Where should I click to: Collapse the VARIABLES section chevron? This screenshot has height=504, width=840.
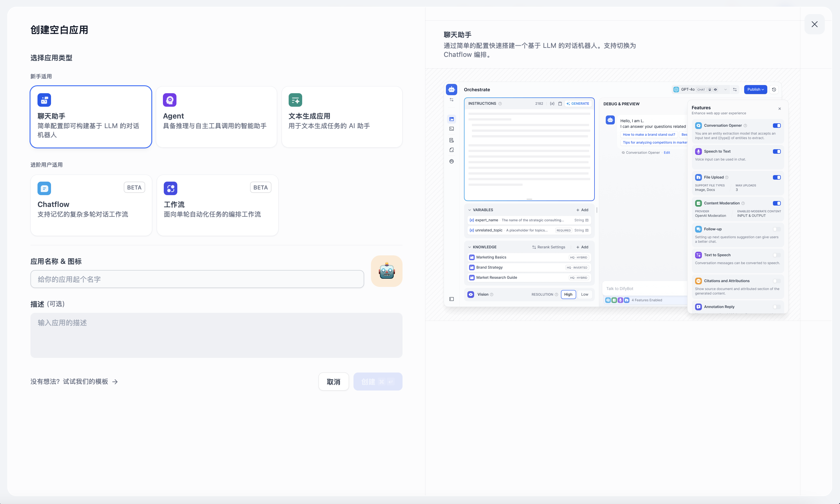coord(469,210)
